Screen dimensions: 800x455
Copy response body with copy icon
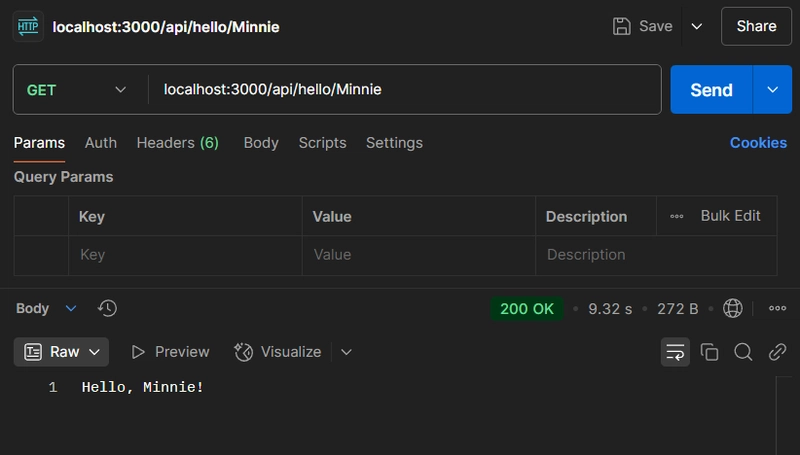[x=709, y=352]
